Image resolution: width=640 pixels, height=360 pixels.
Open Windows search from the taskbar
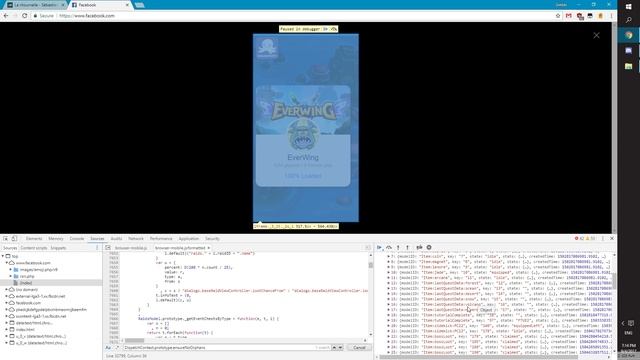click(x=629, y=20)
